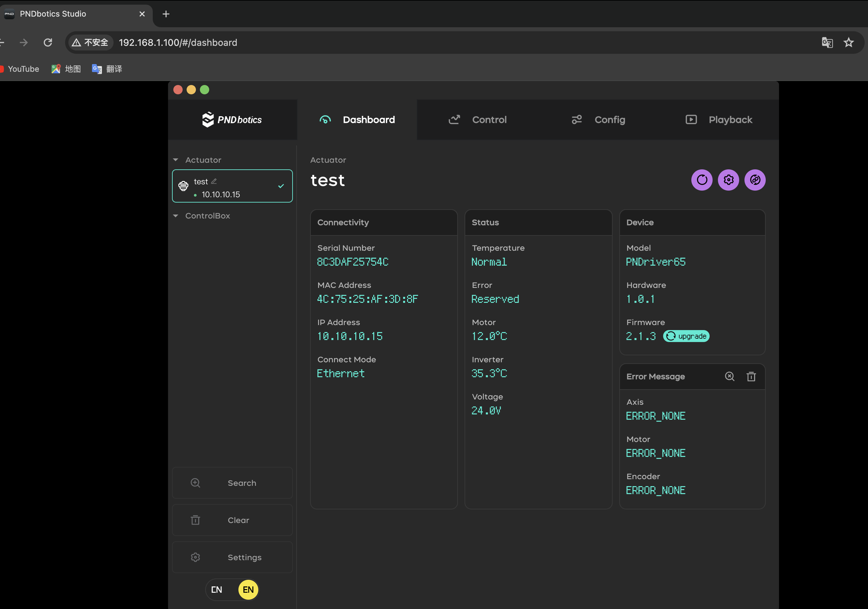Click the purple link connection icon
Viewport: 868px width, 609px height.
click(755, 180)
